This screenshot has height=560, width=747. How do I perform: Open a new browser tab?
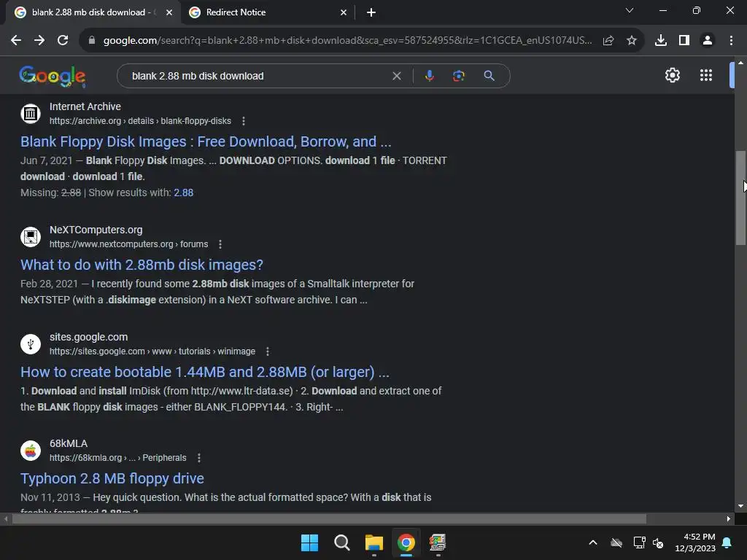(x=371, y=12)
